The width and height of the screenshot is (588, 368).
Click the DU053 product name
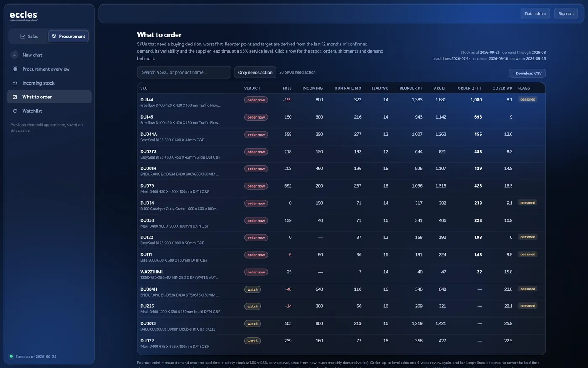(x=175, y=226)
